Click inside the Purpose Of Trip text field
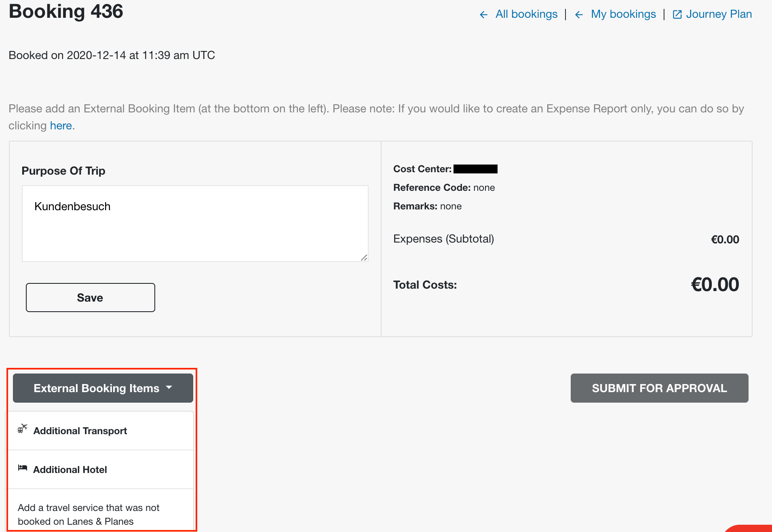The width and height of the screenshot is (772, 532). coord(195,224)
